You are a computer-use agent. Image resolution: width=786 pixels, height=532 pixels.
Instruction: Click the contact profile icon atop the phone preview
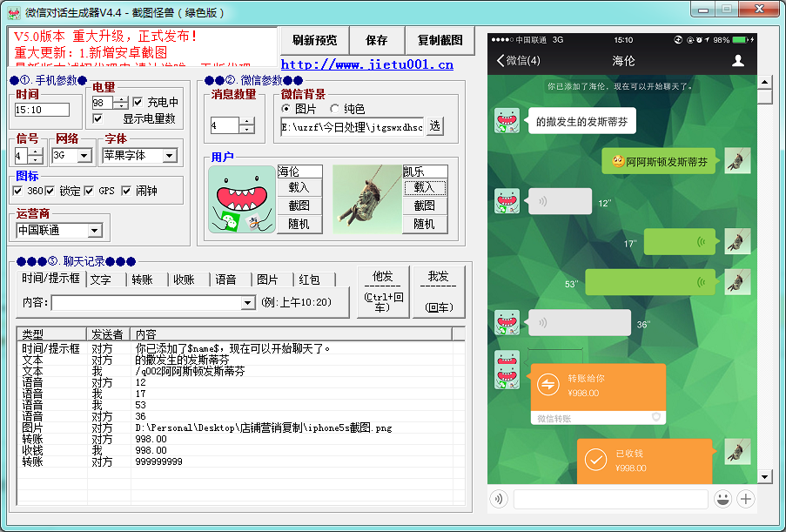(738, 59)
